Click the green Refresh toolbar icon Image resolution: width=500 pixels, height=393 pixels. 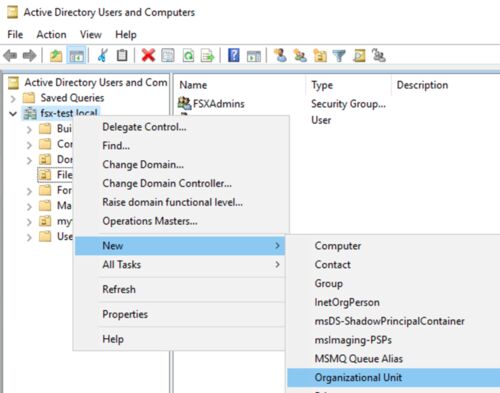click(188, 55)
